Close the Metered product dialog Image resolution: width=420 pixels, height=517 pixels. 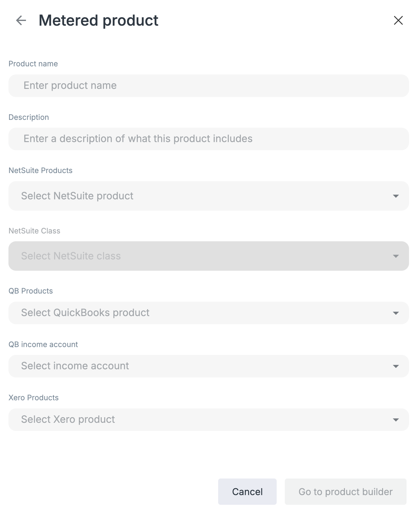point(398,20)
